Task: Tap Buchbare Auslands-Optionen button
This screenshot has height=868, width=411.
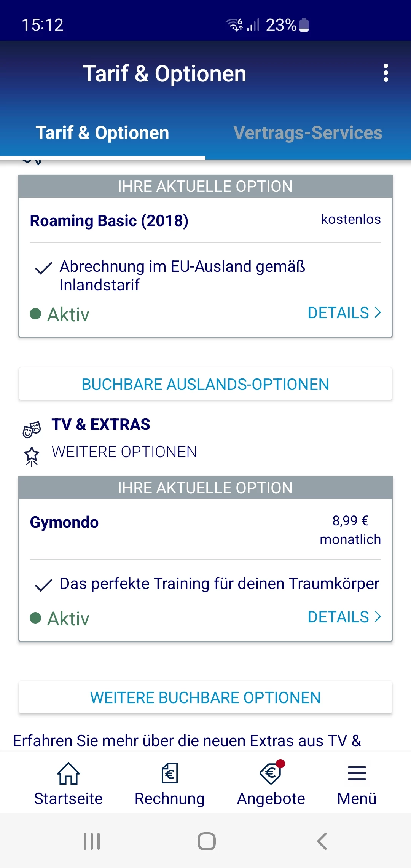Action: click(205, 384)
